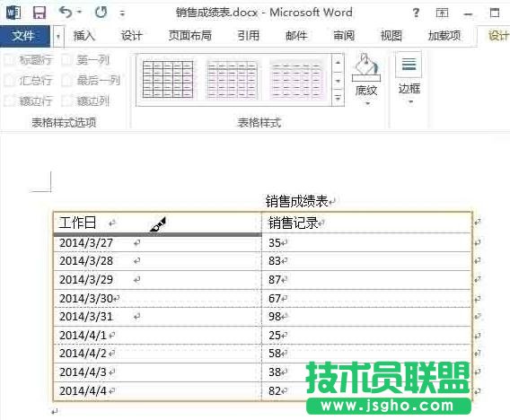The height and width of the screenshot is (420, 510).
Task: Click the 2014/4/1 date cell
Action: click(157, 336)
